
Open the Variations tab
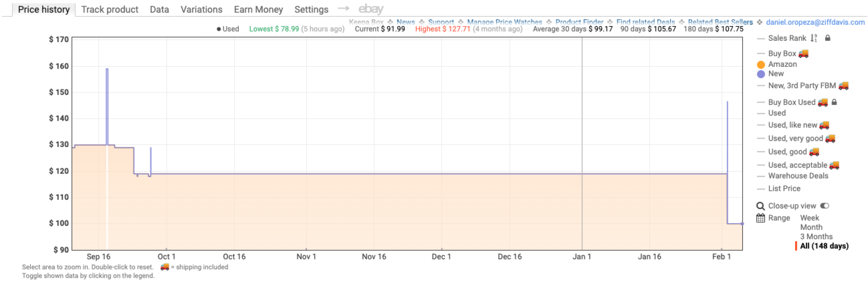pyautogui.click(x=201, y=10)
